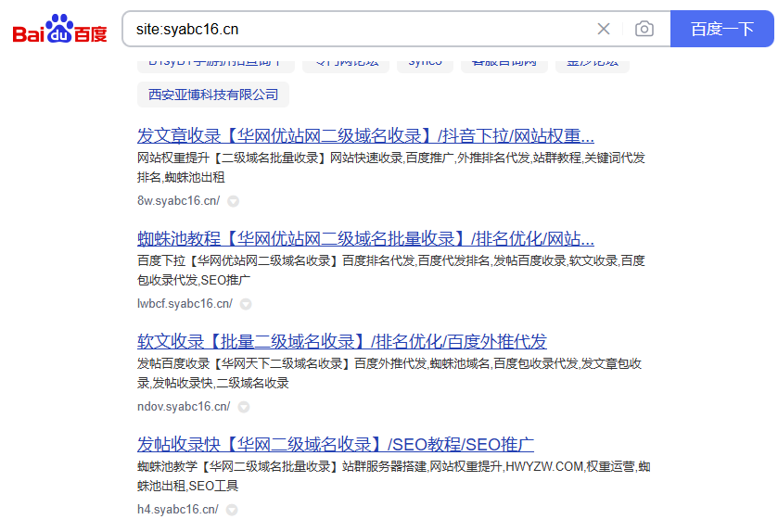
Task: Open result 发文章收录【华网优站网二级域名收录】
Action: click(x=365, y=135)
